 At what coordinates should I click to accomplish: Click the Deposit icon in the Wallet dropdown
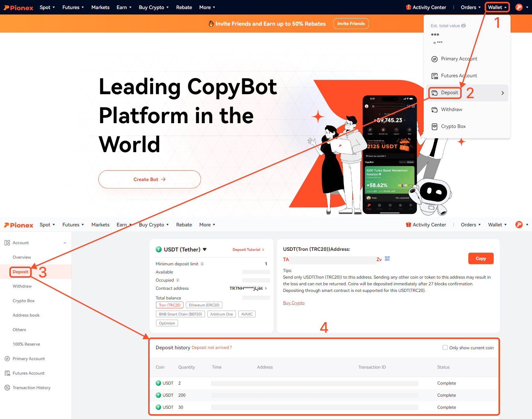click(x=435, y=93)
